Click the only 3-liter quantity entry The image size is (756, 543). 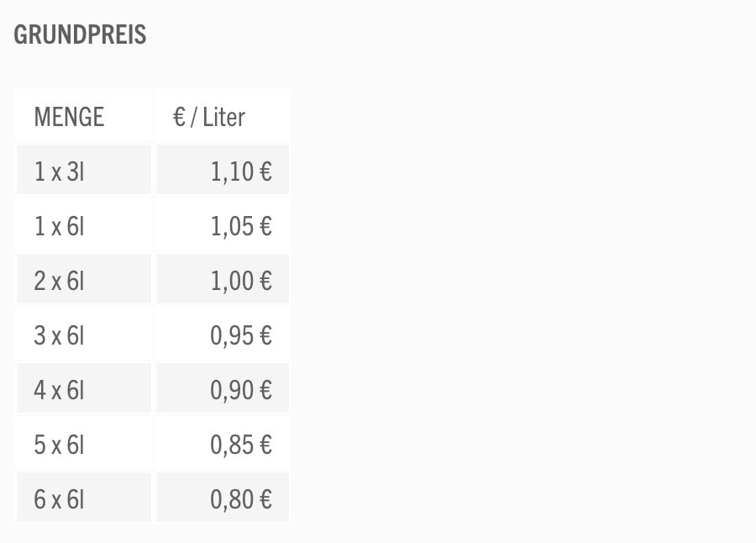point(60,171)
